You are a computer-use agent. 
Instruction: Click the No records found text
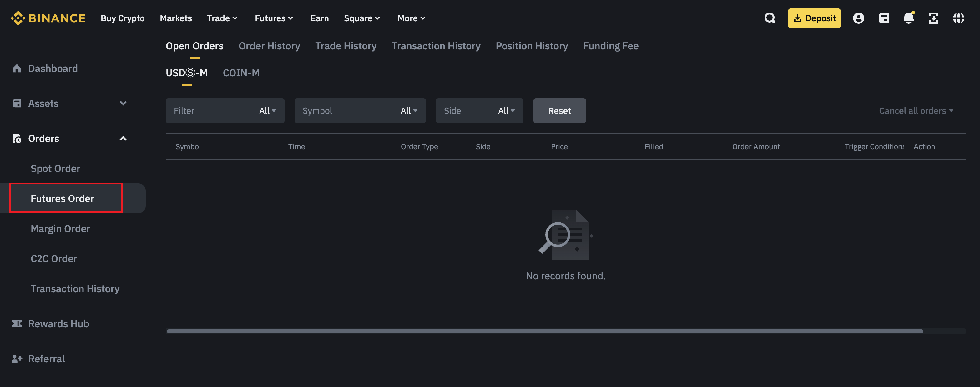tap(566, 276)
